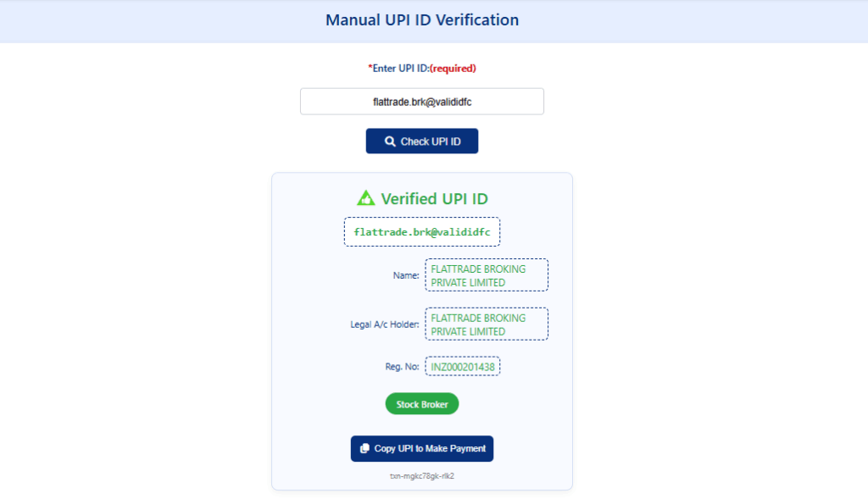Select the Legal A/c Holder value box

coord(486,324)
